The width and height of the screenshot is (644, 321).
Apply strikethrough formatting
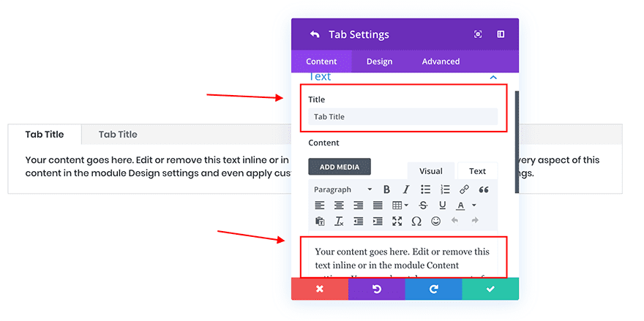pyautogui.click(x=423, y=205)
